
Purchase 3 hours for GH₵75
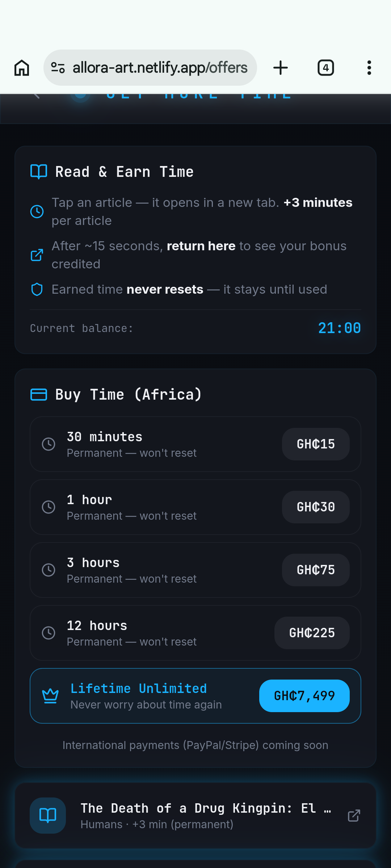316,570
